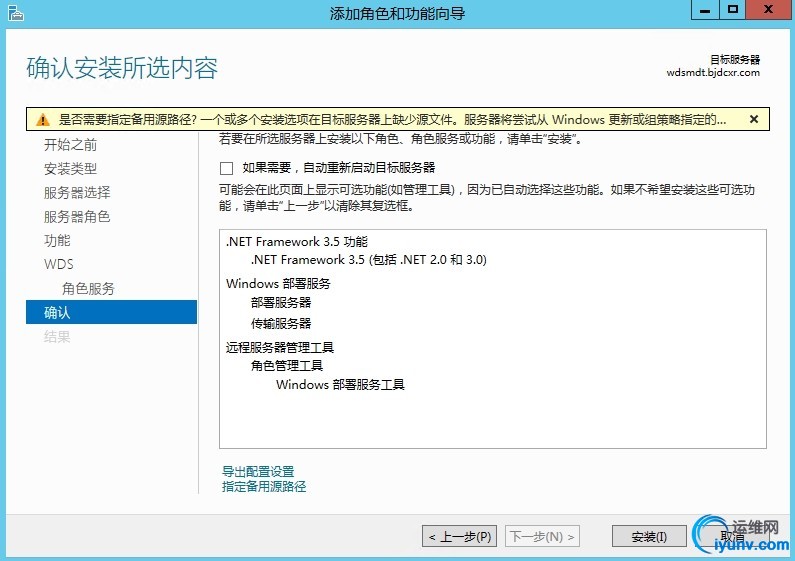Image resolution: width=795 pixels, height=561 pixels.
Task: Open the 服务器选择 step
Action: (77, 192)
